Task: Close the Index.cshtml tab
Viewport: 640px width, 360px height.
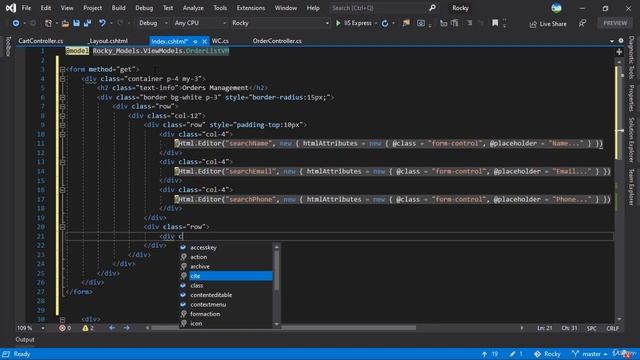Action: point(204,41)
